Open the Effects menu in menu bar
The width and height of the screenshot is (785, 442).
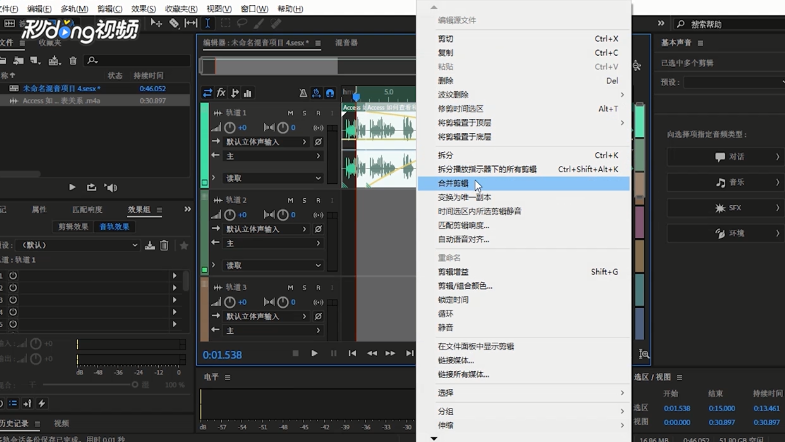143,9
